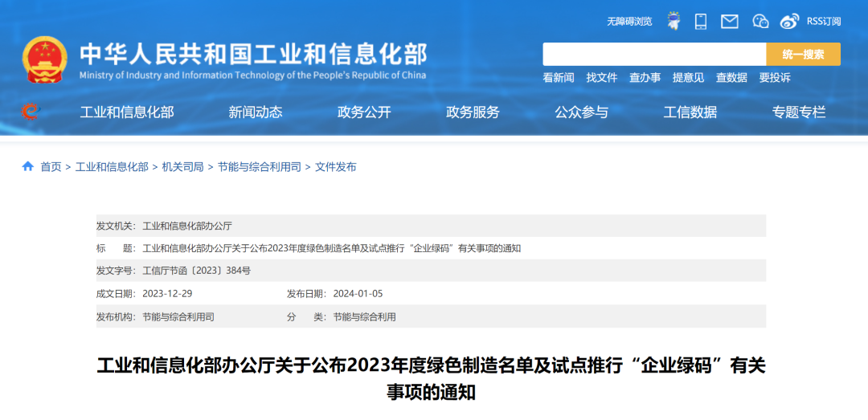Screen dimensions: 868x420
Task: Open the Weibo icon
Action: [x=789, y=22]
